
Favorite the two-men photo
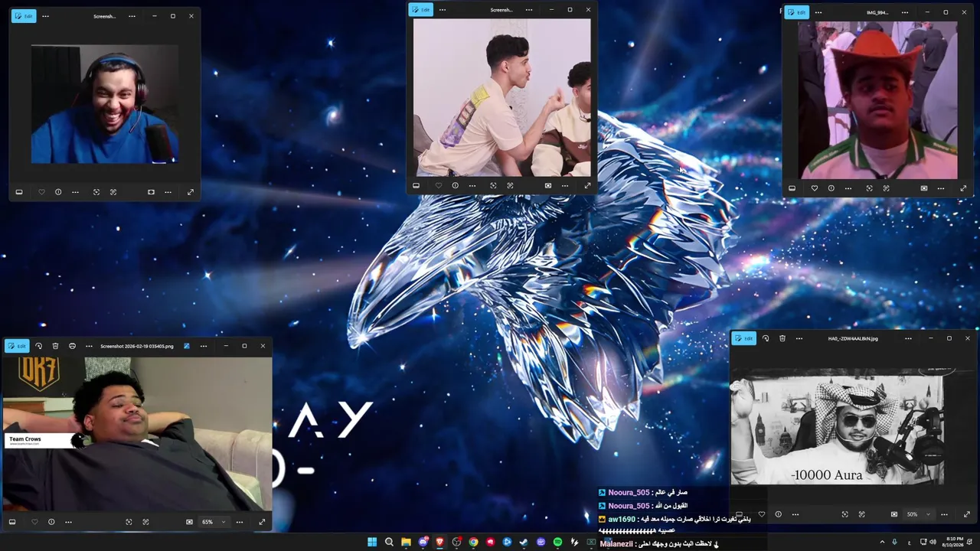tap(439, 185)
